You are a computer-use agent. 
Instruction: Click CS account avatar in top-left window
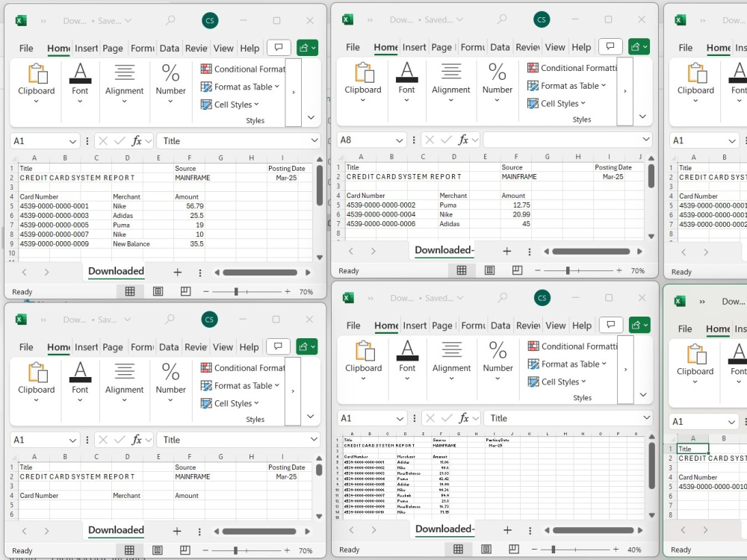(210, 20)
